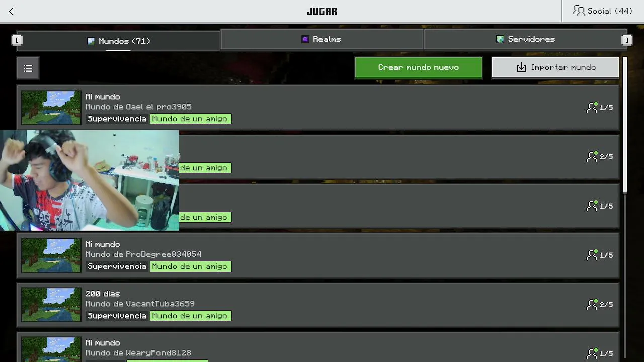This screenshot has width=644, height=362.
Task: Click the Mundos tab icon
Action: tap(91, 41)
